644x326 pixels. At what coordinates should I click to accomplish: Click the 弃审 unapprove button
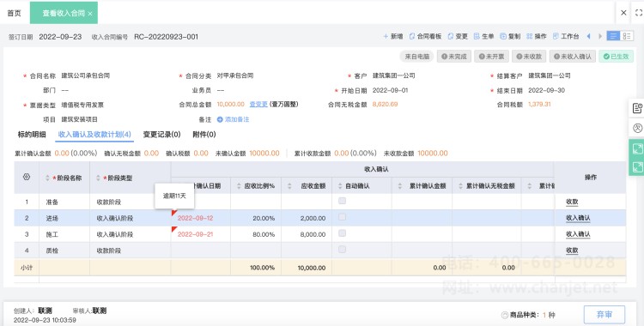605,315
